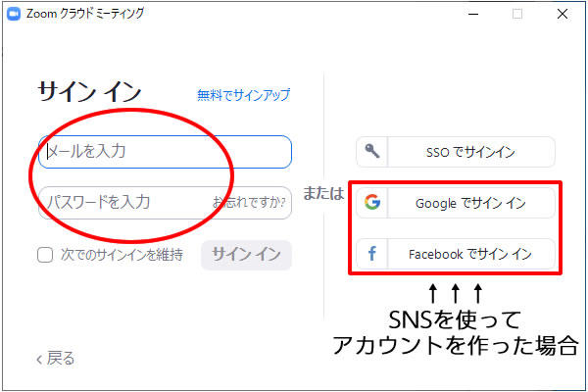588x392 pixels.
Task: Focus the メールを入力 email field
Action: pyautogui.click(x=167, y=152)
